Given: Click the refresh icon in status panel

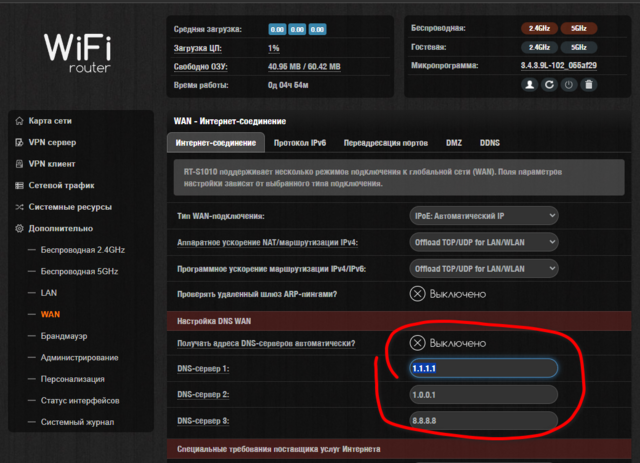Looking at the screenshot, I should click(550, 85).
